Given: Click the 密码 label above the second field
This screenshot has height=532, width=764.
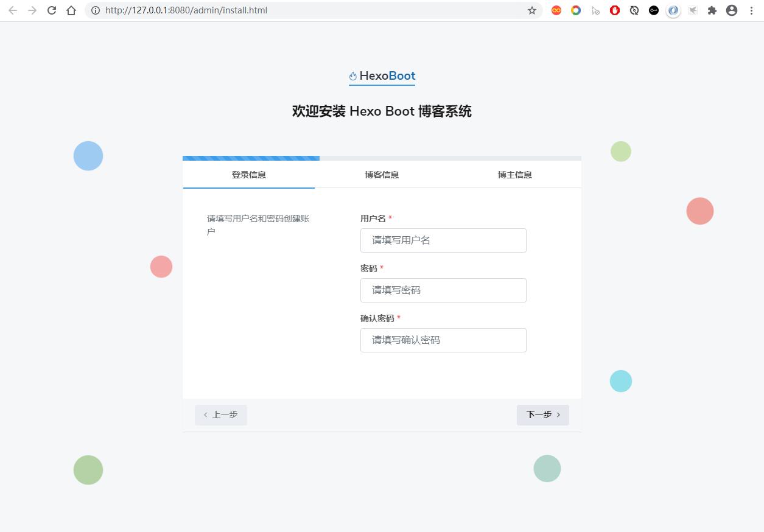Looking at the screenshot, I should pyautogui.click(x=369, y=268).
